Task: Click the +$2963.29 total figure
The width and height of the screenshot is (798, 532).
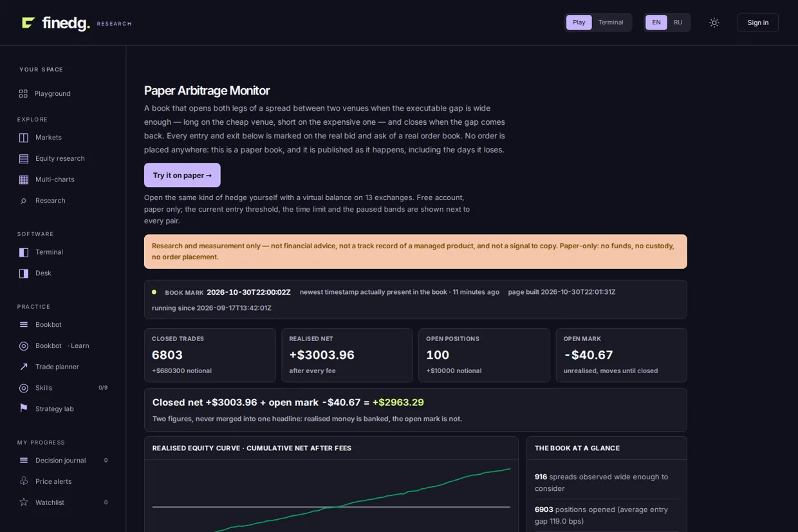Action: pos(398,402)
